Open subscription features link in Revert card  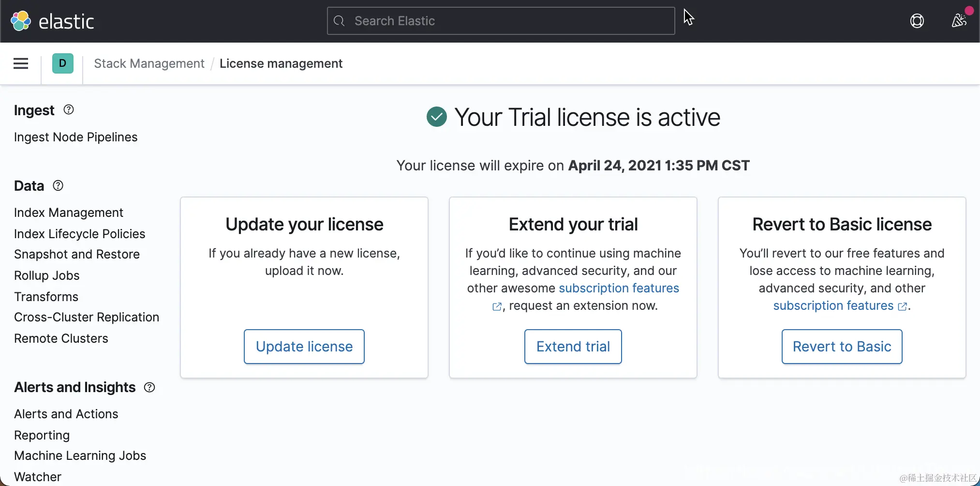click(833, 305)
